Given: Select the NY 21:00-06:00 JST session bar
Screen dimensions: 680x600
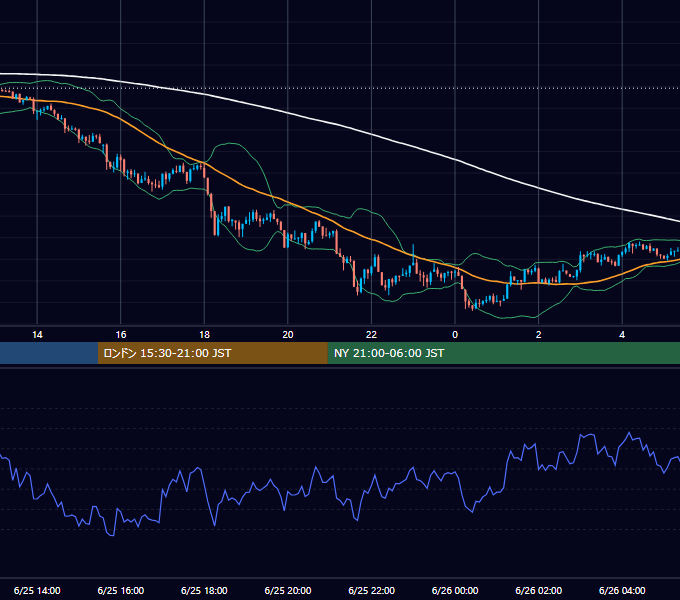Looking at the screenshot, I should [x=503, y=353].
